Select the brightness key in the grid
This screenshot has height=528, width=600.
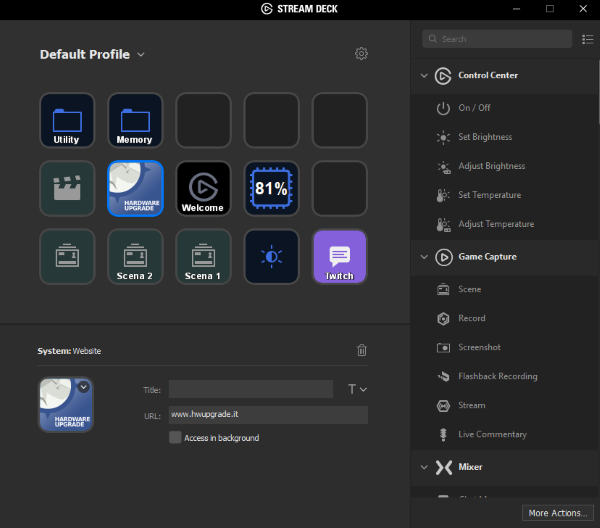point(271,256)
